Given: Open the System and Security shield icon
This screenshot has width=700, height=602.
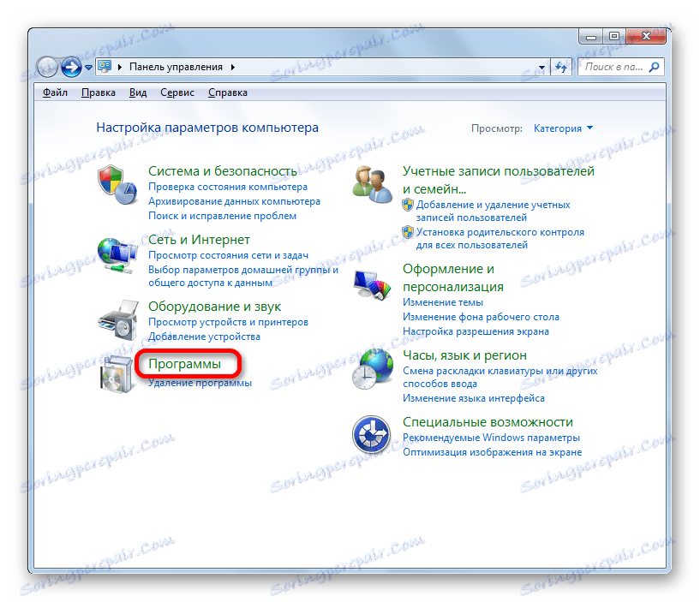Looking at the screenshot, I should pos(117,185).
